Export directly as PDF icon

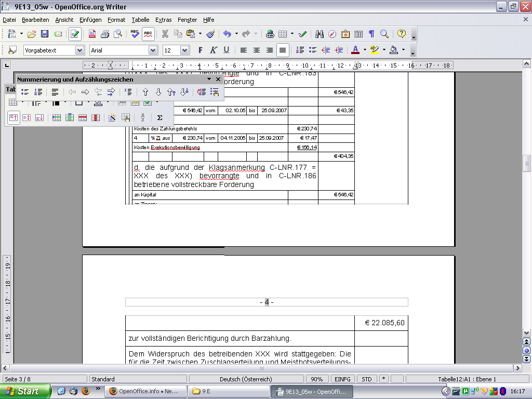pos(92,34)
